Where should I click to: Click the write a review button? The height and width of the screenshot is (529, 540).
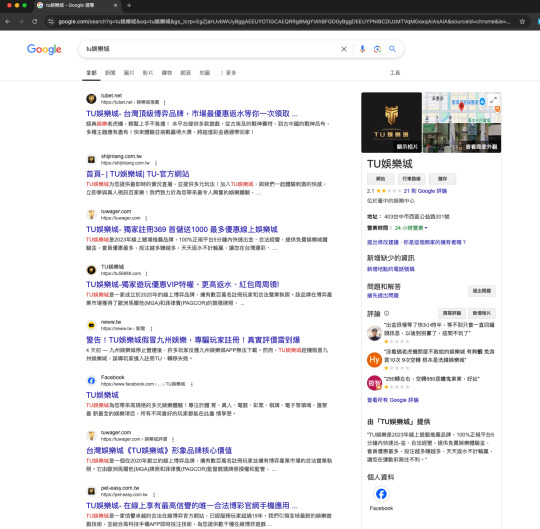pos(451,313)
